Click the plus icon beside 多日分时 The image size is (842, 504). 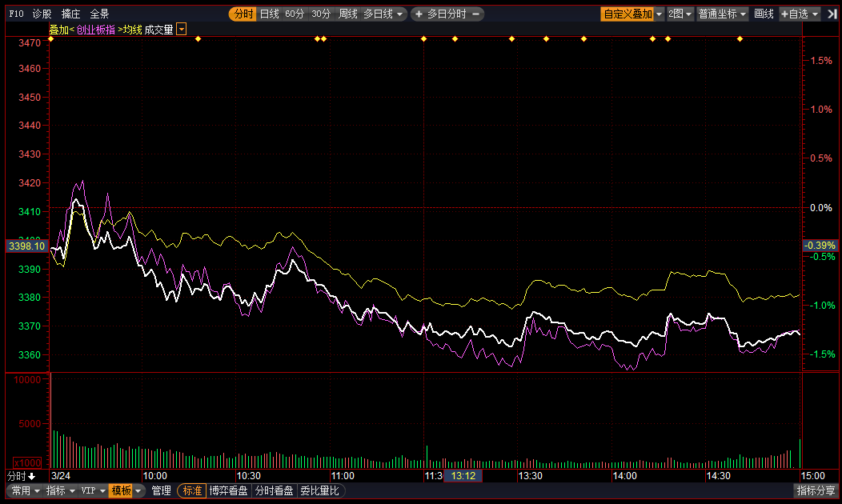pyautogui.click(x=419, y=14)
